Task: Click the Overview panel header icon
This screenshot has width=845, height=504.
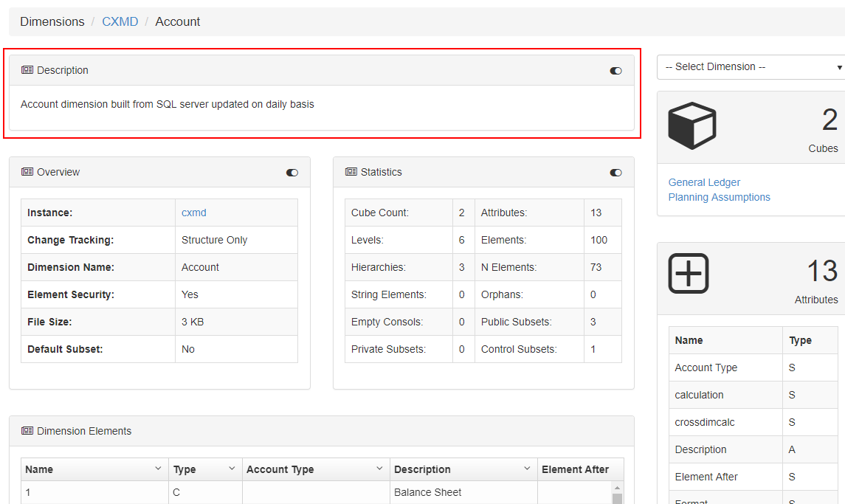Action: (x=27, y=172)
